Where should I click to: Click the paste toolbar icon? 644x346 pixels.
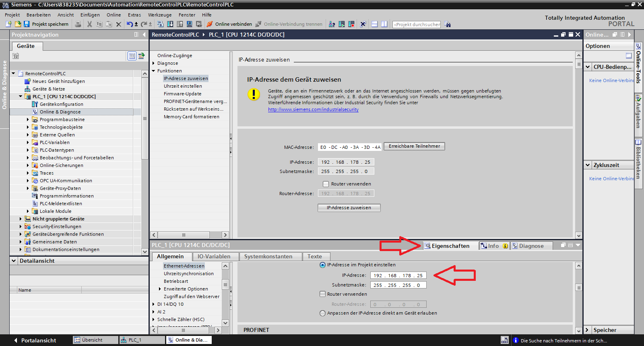[x=109, y=24]
